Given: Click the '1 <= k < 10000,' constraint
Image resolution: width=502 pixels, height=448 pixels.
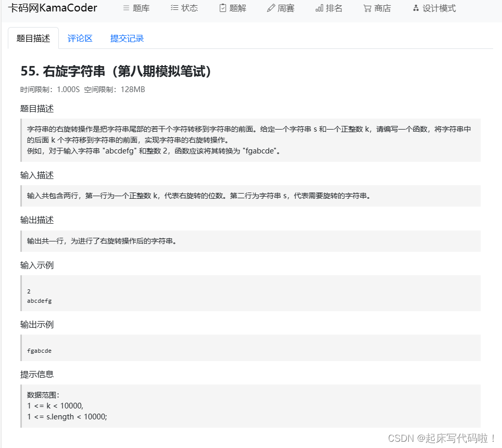Looking at the screenshot, I should (x=55, y=406).
